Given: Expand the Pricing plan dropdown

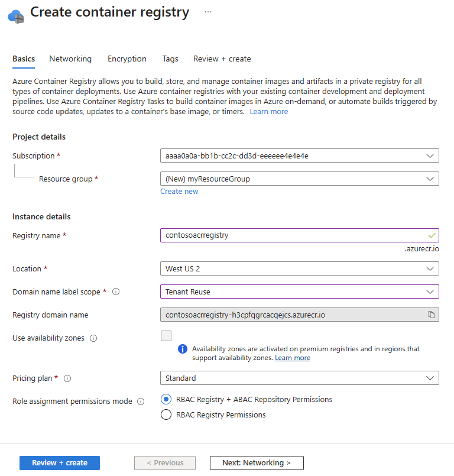Looking at the screenshot, I should (x=299, y=378).
